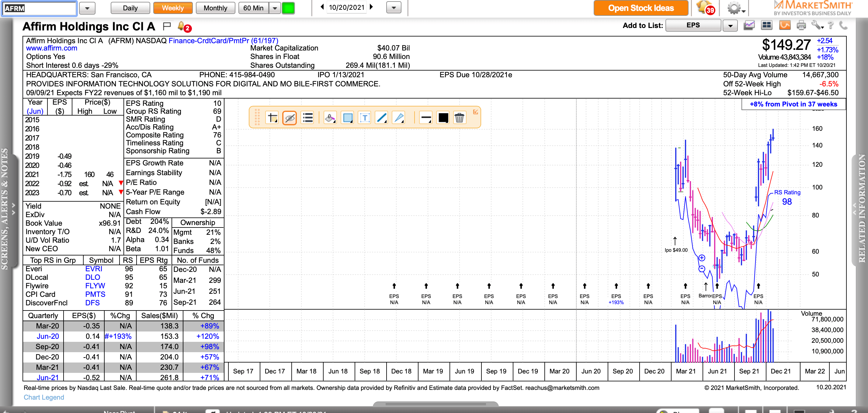Click Open Stock Ideas button
868x413 pixels.
click(641, 8)
